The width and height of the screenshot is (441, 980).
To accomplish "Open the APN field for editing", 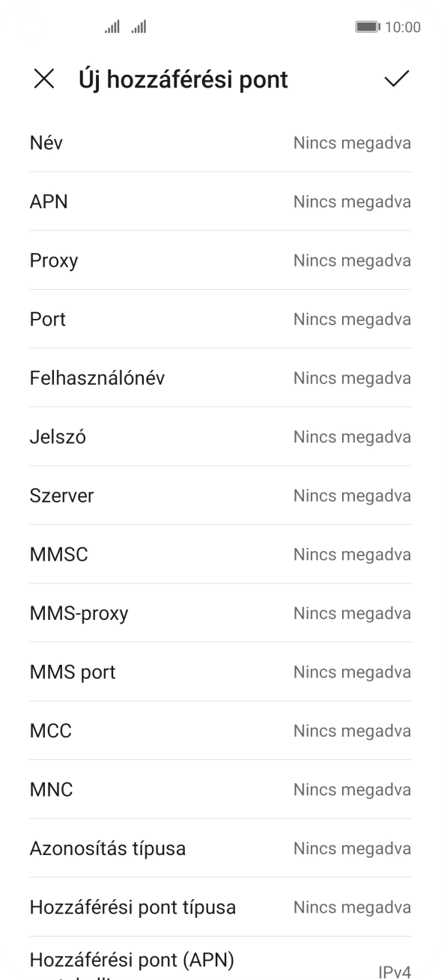I will [220, 201].
